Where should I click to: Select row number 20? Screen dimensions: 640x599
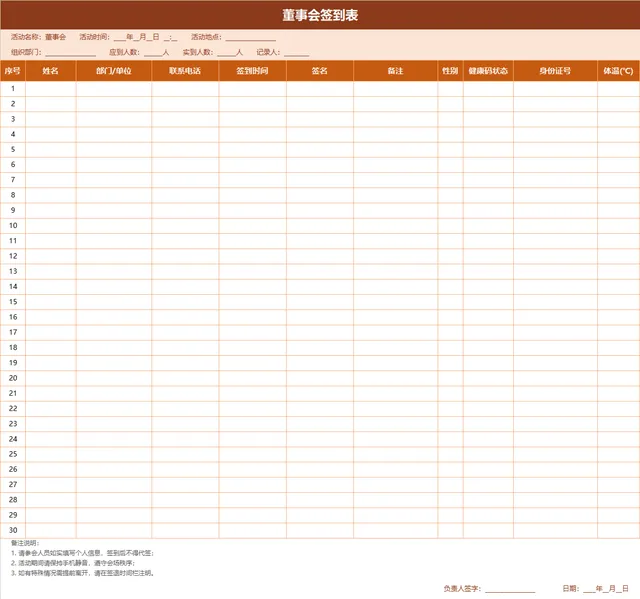click(x=13, y=378)
